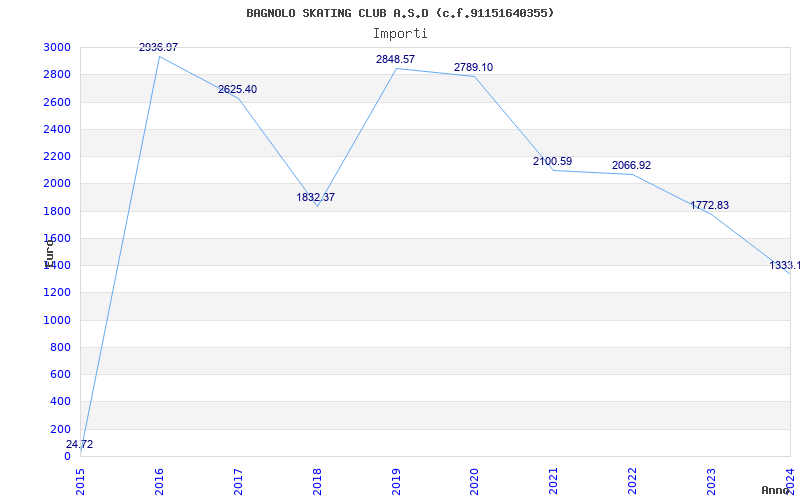Click the 2022 x-axis year label
This screenshot has height=500, width=800.
[633, 481]
